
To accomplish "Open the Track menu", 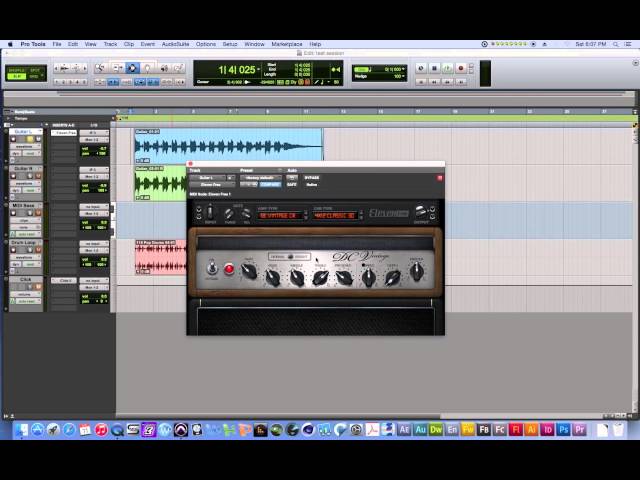I will click(x=110, y=44).
